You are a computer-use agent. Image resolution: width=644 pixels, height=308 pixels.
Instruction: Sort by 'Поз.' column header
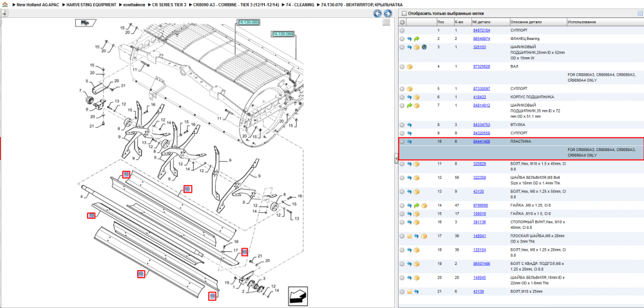pos(444,22)
